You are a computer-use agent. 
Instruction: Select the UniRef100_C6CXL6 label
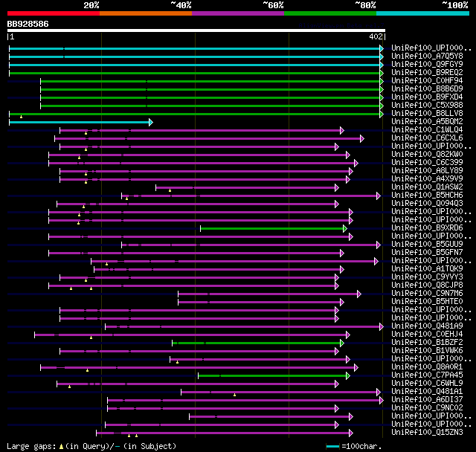pos(427,138)
